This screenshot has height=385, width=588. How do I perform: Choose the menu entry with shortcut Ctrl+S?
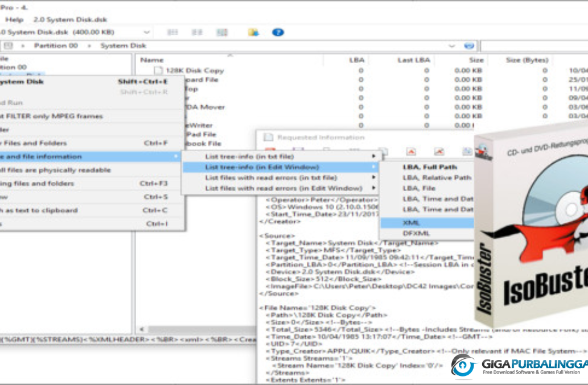[92, 197]
